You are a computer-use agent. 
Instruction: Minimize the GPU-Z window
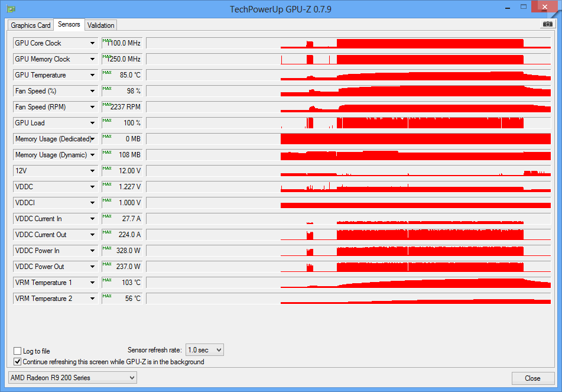[x=508, y=8]
